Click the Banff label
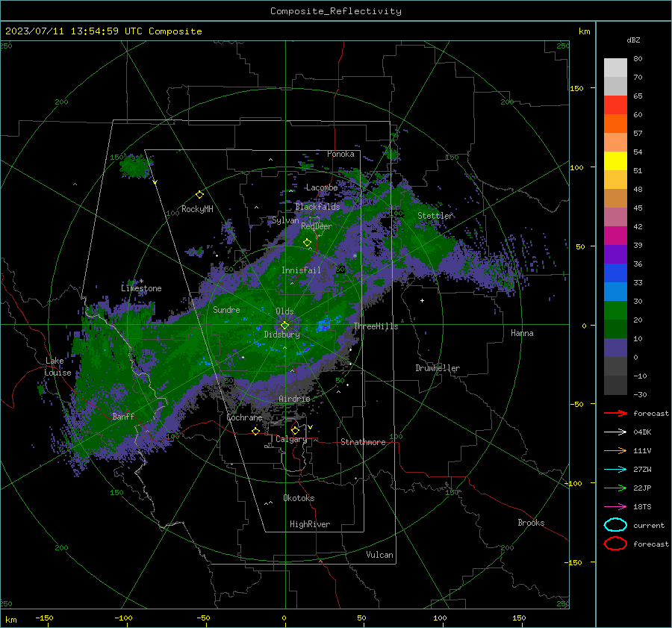The image size is (672, 628). 123,417
